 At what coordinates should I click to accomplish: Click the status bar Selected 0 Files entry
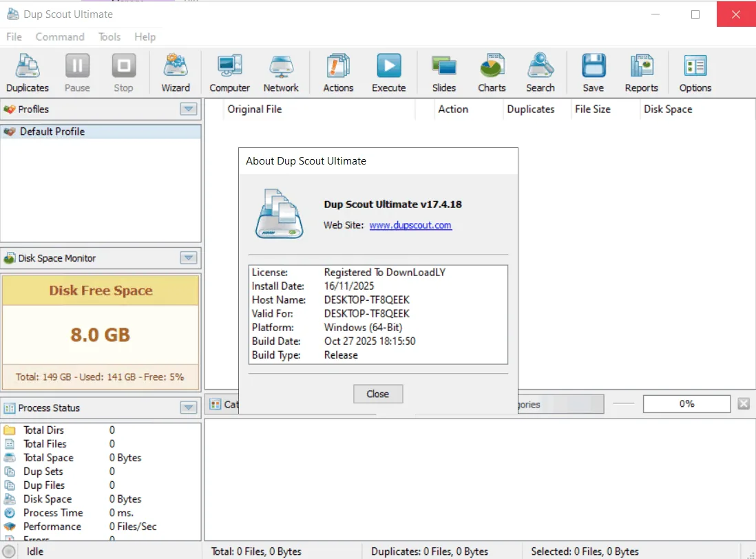click(585, 551)
